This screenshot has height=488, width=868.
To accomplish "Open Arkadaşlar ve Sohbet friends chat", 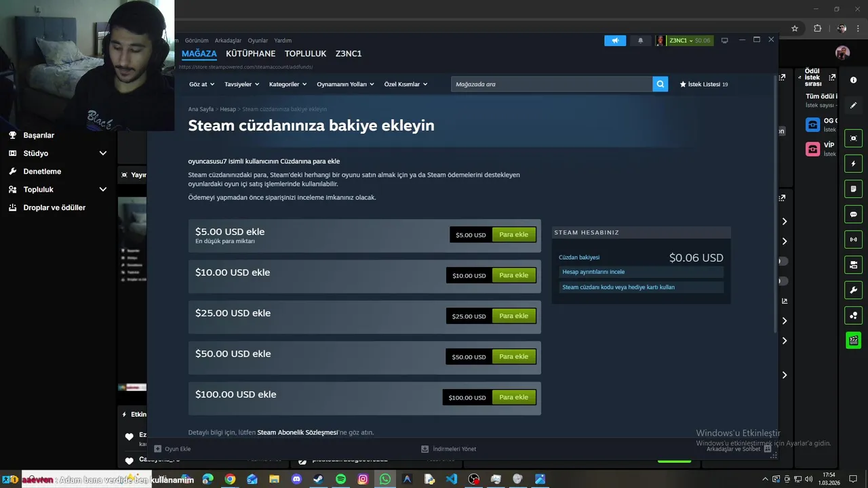I will click(x=739, y=449).
